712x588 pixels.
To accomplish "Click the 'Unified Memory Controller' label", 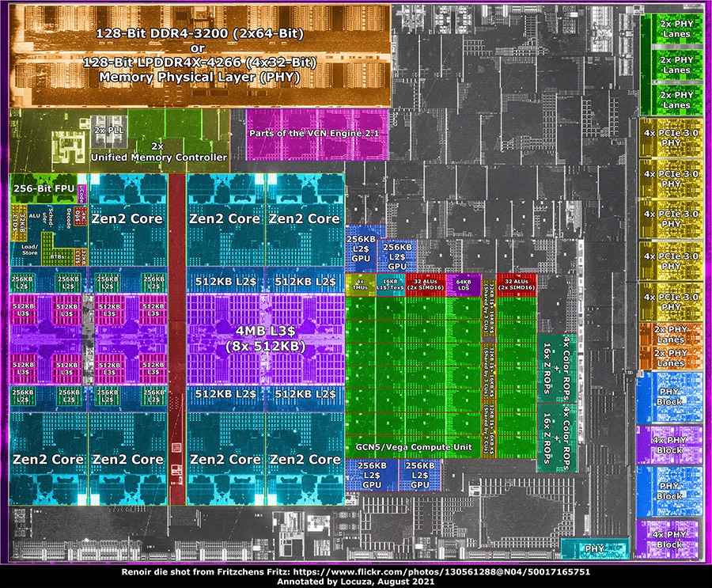I will point(159,157).
